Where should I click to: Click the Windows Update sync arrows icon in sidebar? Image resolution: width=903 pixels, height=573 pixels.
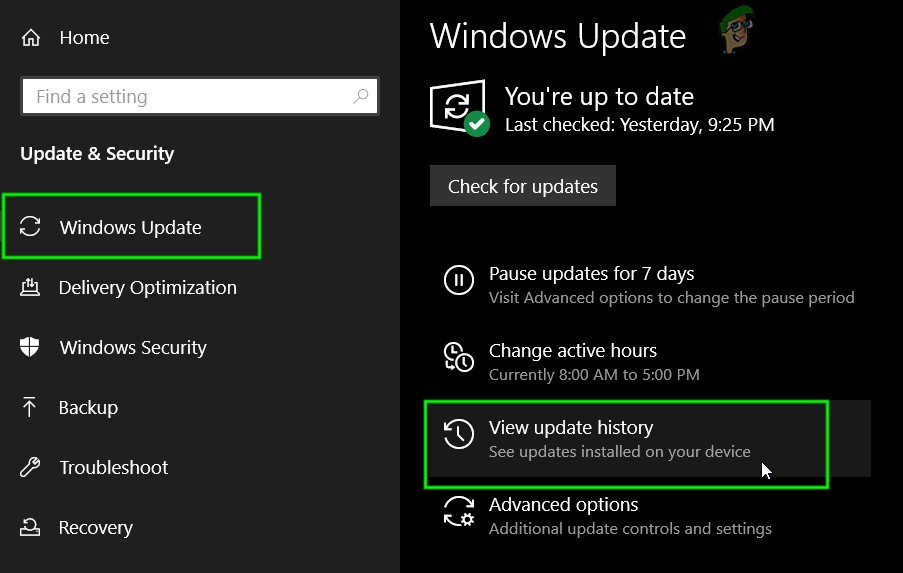[30, 226]
